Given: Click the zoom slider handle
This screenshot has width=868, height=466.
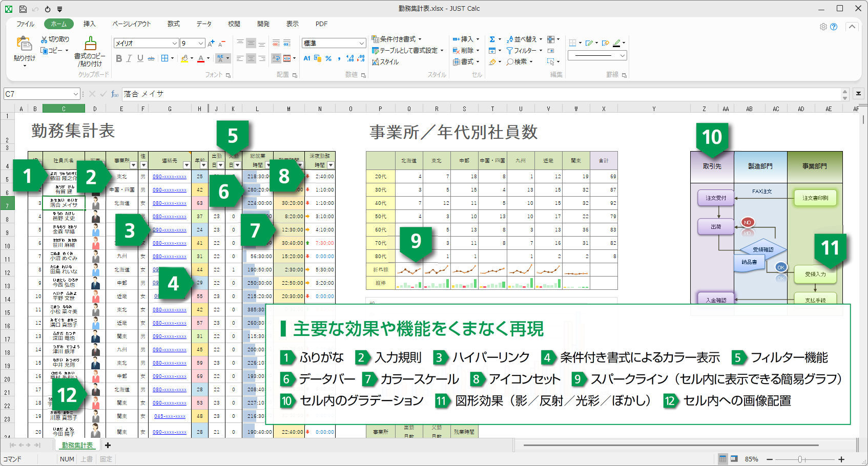Looking at the screenshot, I should pyautogui.click(x=800, y=459).
